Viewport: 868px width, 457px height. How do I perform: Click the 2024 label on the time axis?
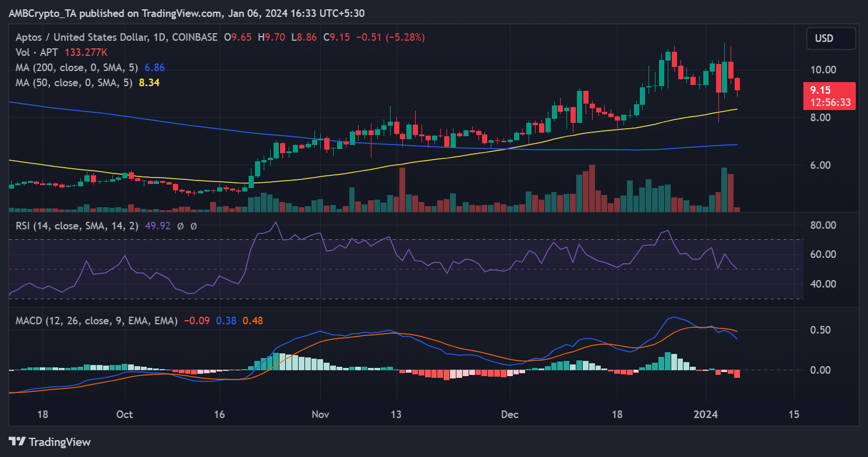click(x=707, y=415)
